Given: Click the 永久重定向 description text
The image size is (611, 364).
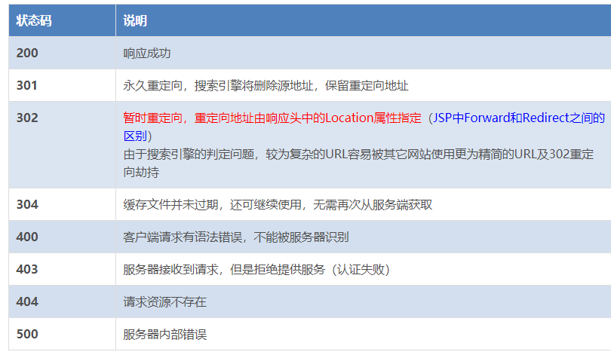Looking at the screenshot, I should click(x=266, y=85).
